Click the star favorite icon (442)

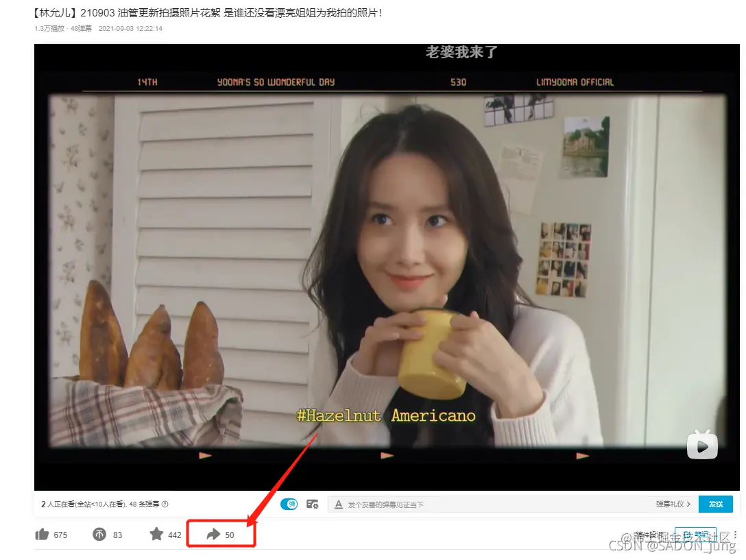click(156, 534)
